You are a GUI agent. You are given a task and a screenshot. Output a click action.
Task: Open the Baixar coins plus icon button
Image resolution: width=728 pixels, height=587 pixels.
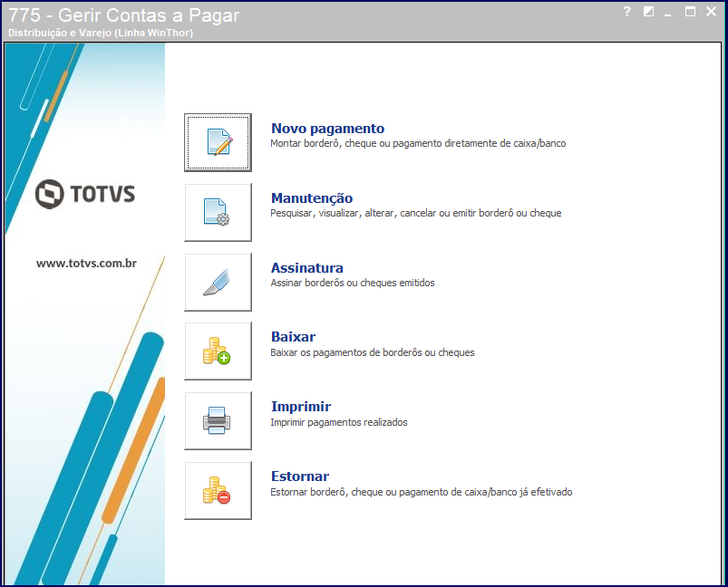click(x=218, y=351)
